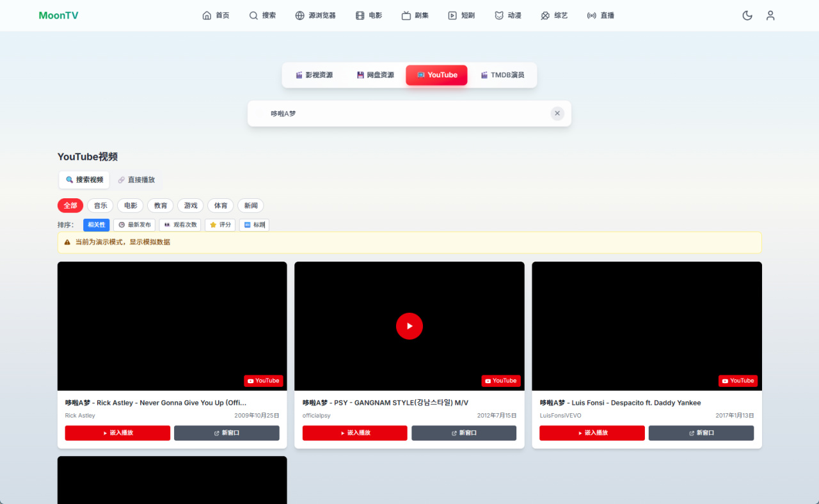Open the 综艺 navigation item

point(554,15)
